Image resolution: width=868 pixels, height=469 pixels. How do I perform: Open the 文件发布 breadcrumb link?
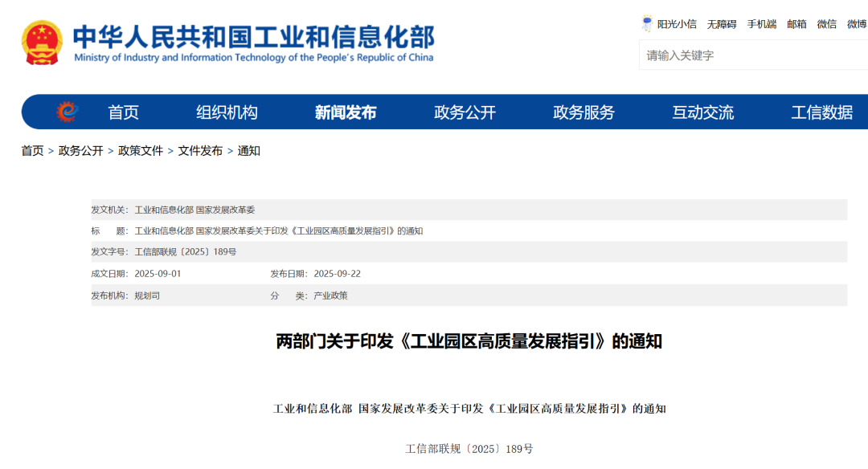[201, 152]
